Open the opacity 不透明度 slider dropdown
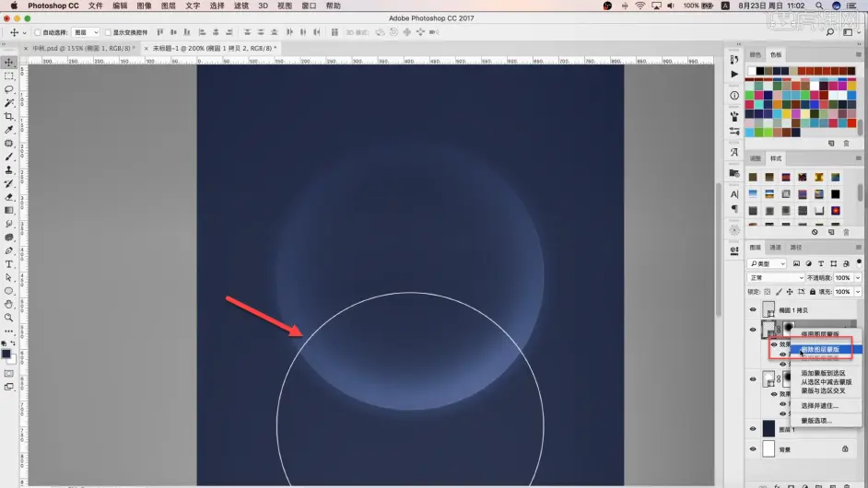The image size is (868, 488). (858, 278)
